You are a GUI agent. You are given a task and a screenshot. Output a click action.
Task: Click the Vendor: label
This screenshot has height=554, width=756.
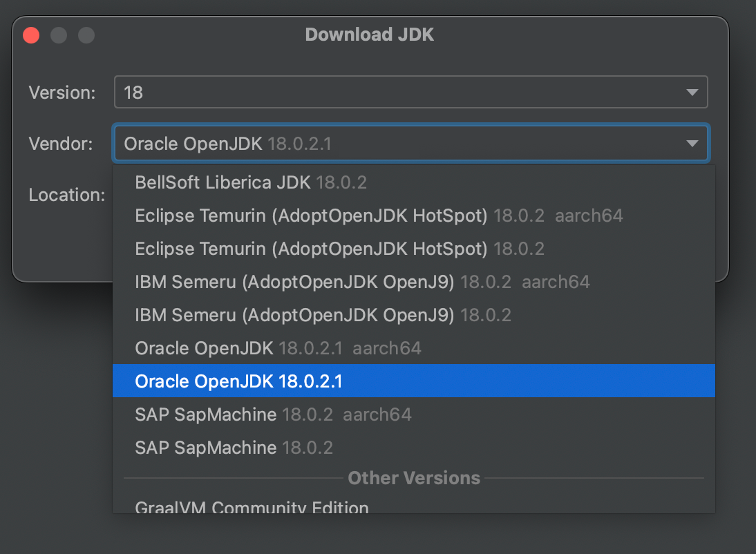point(61,144)
